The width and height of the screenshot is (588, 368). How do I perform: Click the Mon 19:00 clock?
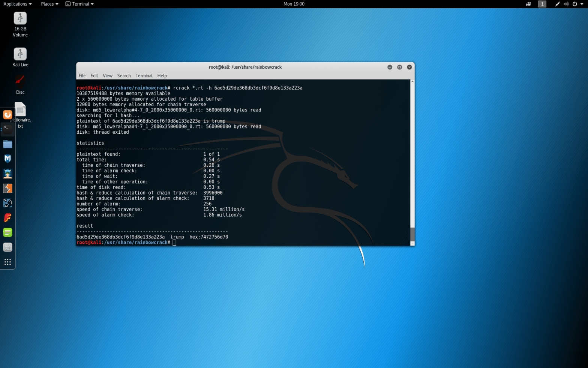[x=294, y=4]
